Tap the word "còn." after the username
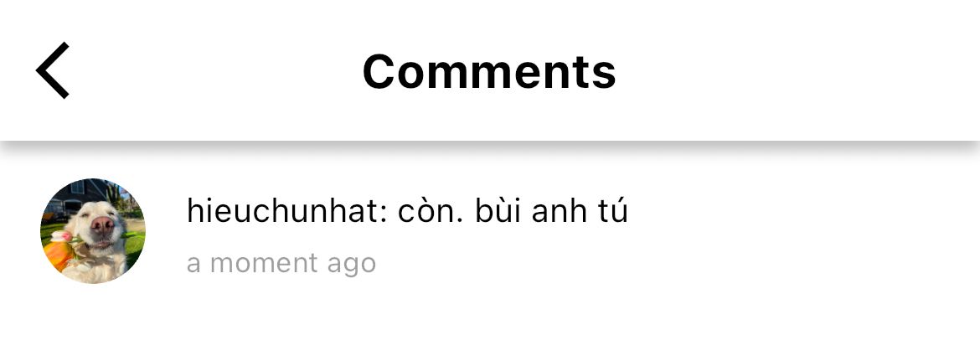Image resolution: width=980 pixels, height=361 pixels. (432, 211)
